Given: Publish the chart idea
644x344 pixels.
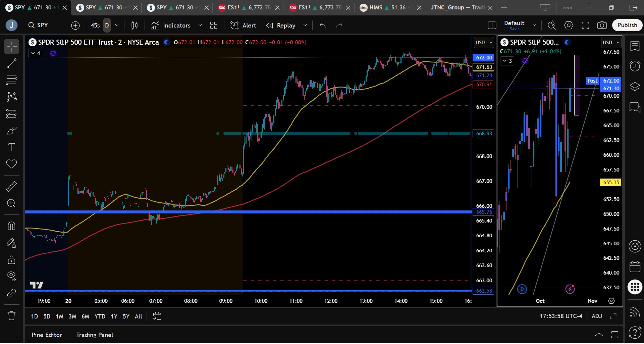Looking at the screenshot, I should (627, 25).
